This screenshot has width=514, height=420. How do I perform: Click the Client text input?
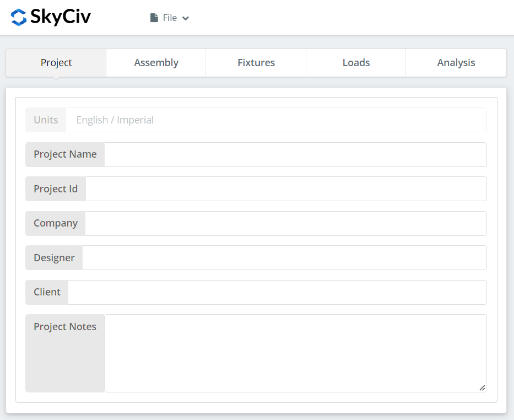coord(277,292)
